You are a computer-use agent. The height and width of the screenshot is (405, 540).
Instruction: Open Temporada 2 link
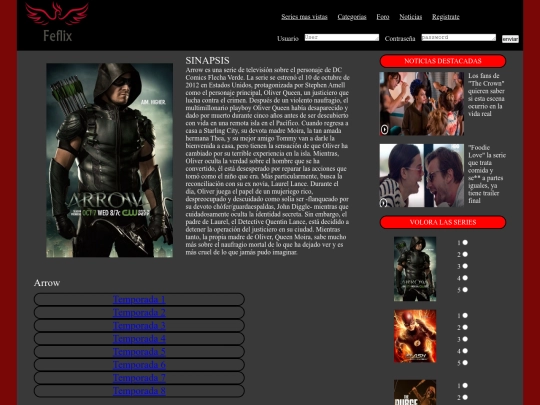point(139,312)
